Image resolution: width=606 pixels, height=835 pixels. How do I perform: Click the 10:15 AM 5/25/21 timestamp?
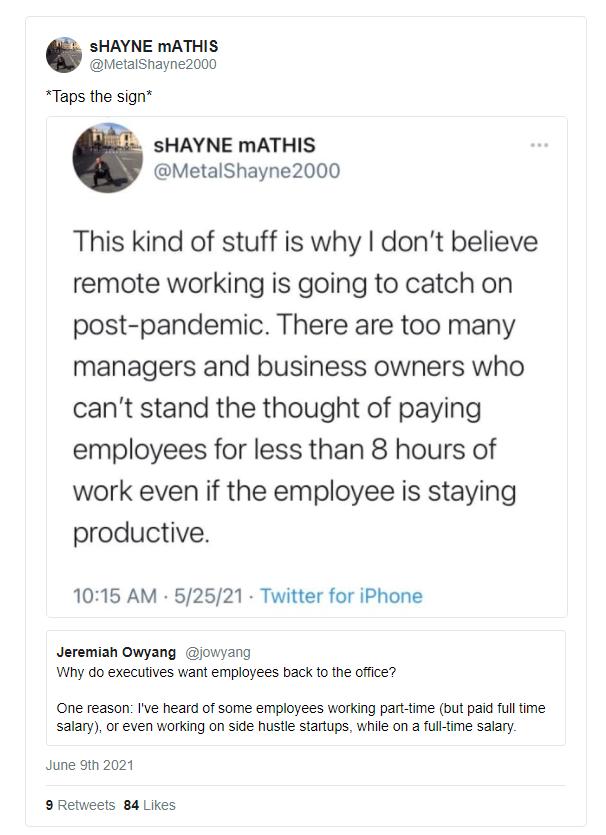click(157, 596)
